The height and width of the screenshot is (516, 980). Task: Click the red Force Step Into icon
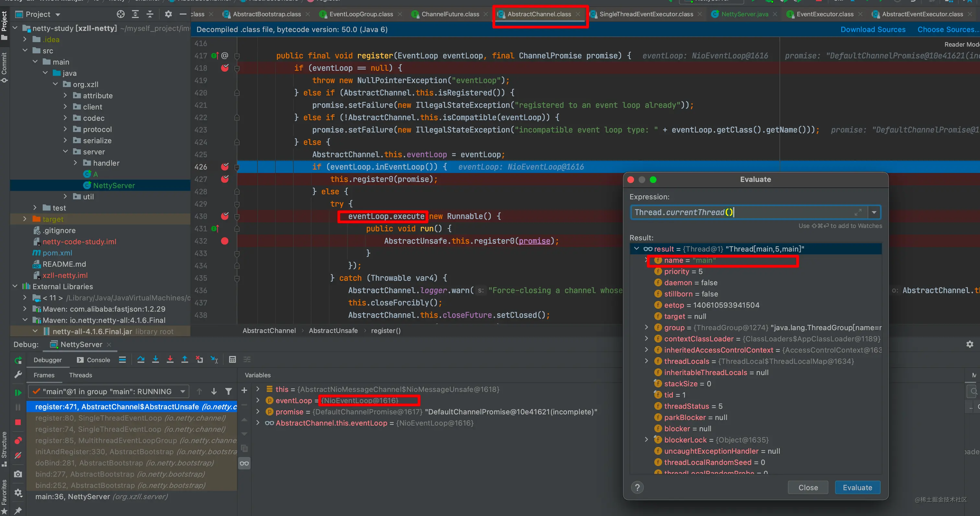pyautogui.click(x=170, y=359)
